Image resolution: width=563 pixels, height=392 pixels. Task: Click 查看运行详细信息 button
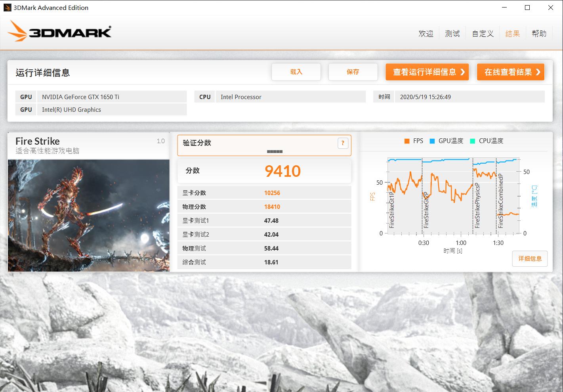pos(427,72)
